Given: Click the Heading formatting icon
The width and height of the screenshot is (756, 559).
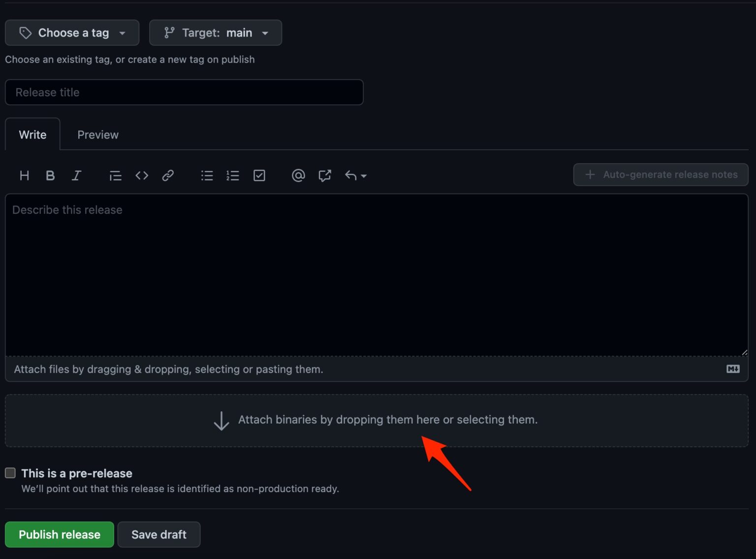Looking at the screenshot, I should pyautogui.click(x=24, y=175).
